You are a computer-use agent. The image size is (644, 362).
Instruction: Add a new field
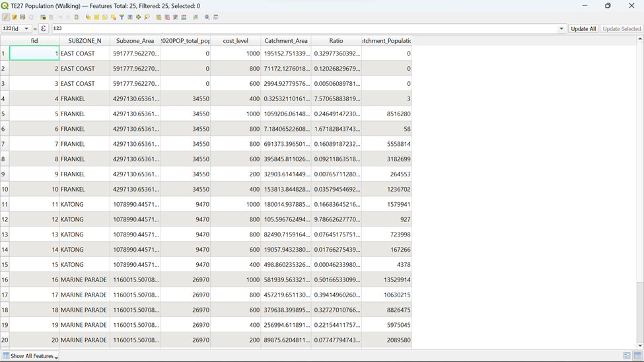coord(159,17)
